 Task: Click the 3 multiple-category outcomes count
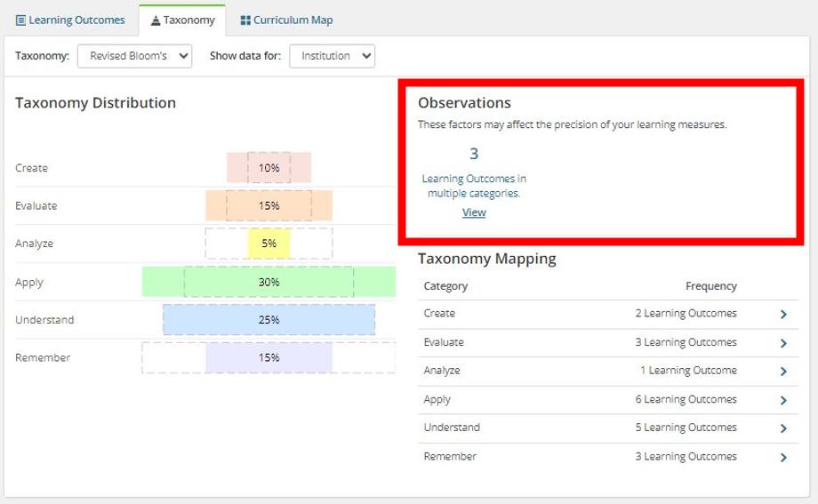474,154
